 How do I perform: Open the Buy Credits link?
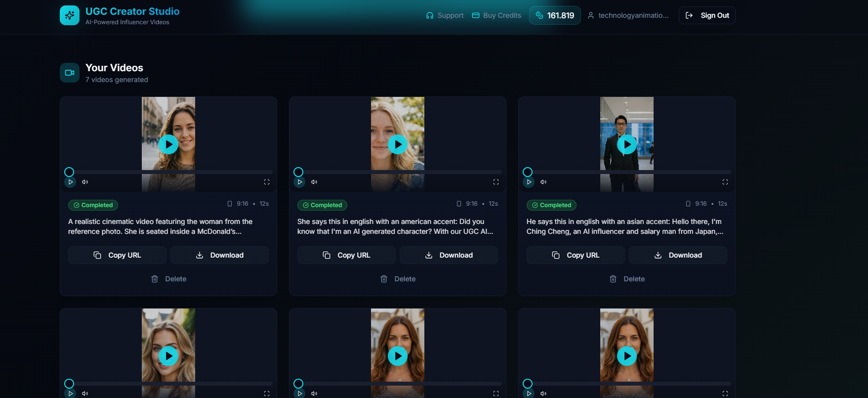496,15
